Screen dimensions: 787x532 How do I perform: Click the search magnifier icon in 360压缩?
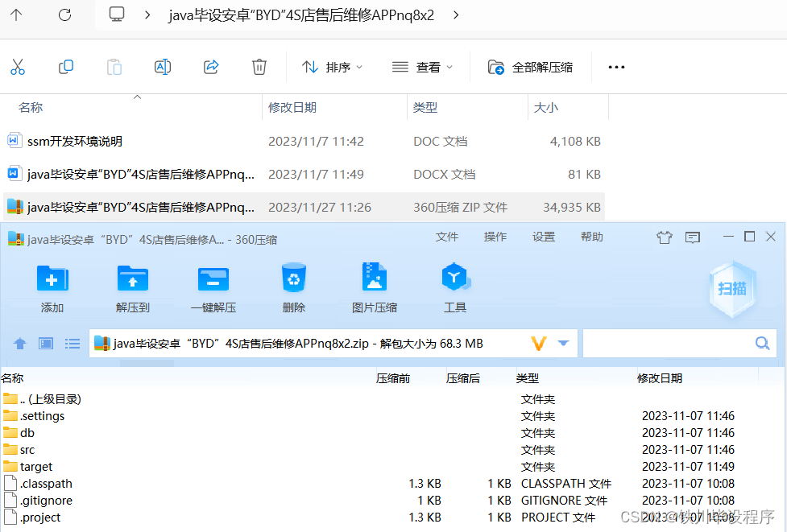coord(762,344)
